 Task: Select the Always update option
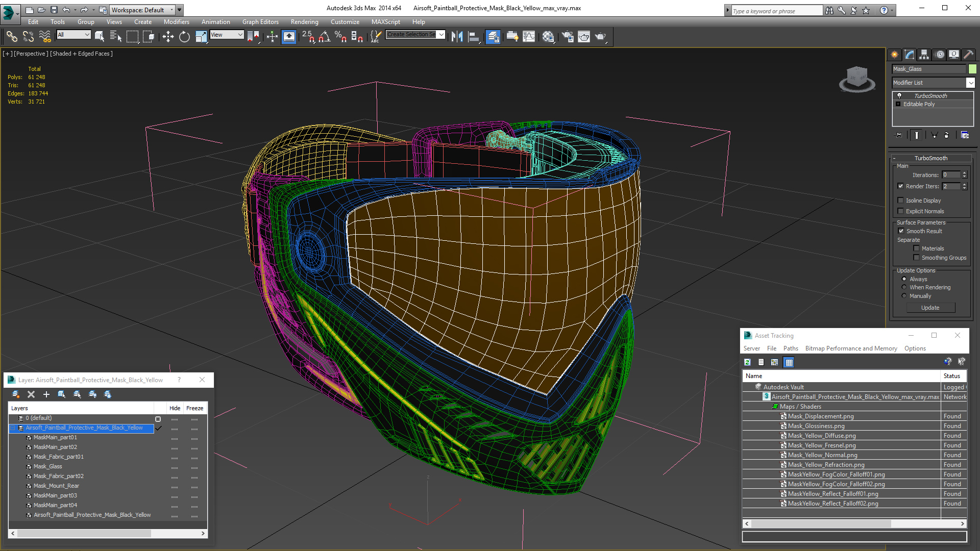[x=904, y=279]
